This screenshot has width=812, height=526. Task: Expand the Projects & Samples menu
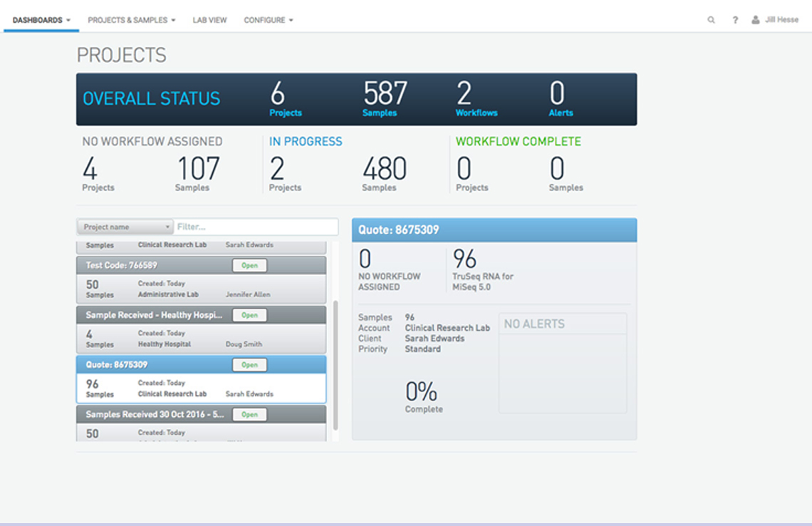tap(131, 20)
